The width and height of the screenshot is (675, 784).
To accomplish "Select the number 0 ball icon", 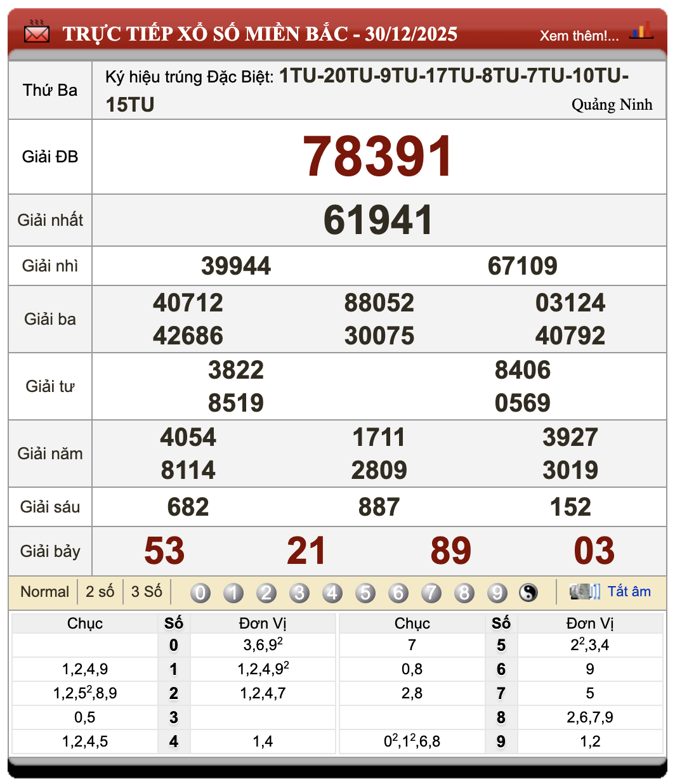I will point(200,592).
